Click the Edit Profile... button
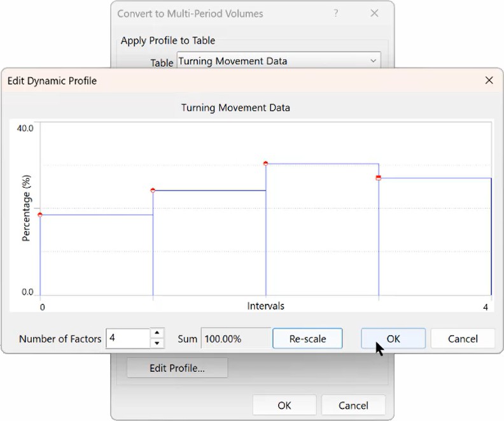 177,368
